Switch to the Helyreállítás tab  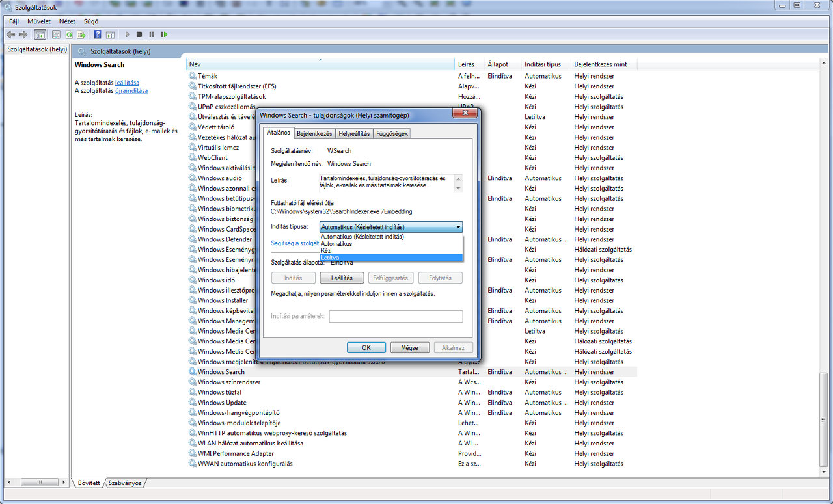click(x=354, y=133)
